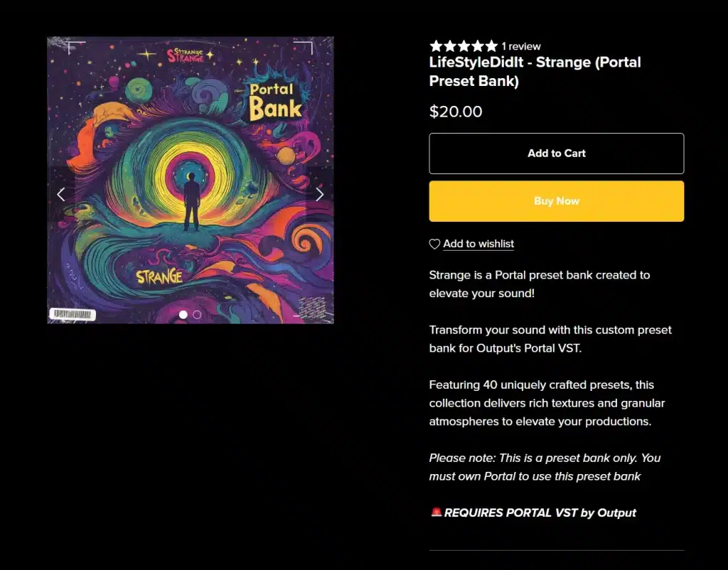Click the first star in the rating
The width and height of the screenshot is (728, 570).
tap(436, 46)
